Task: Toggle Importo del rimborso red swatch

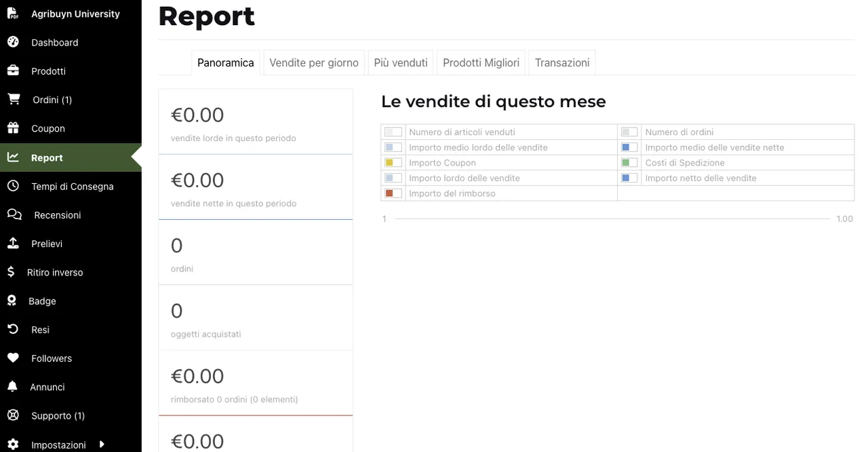Action: click(393, 193)
